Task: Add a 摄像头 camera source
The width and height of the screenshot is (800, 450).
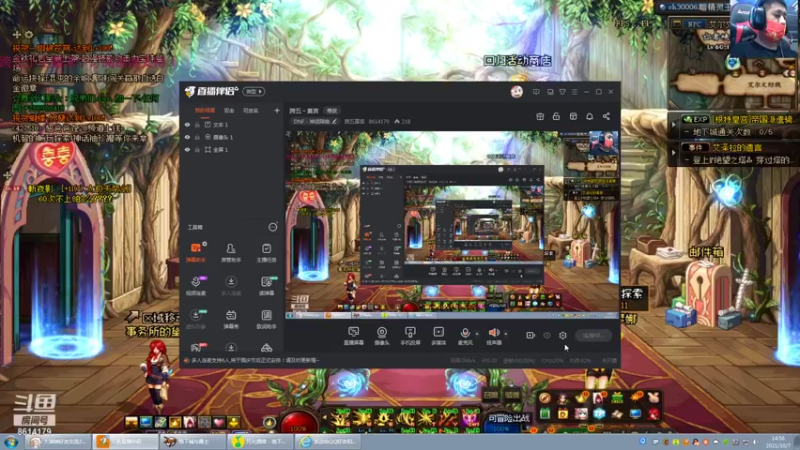Action: pyautogui.click(x=382, y=336)
